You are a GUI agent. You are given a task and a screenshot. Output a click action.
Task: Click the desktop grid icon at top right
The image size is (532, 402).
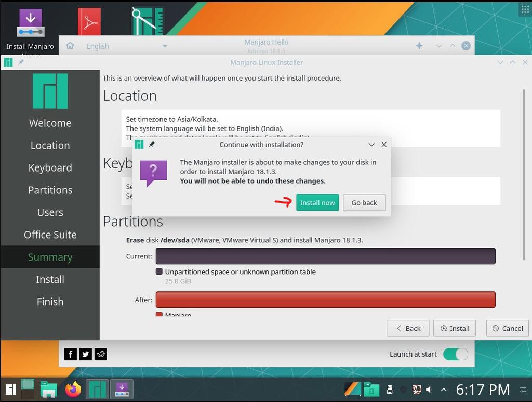point(525,9)
